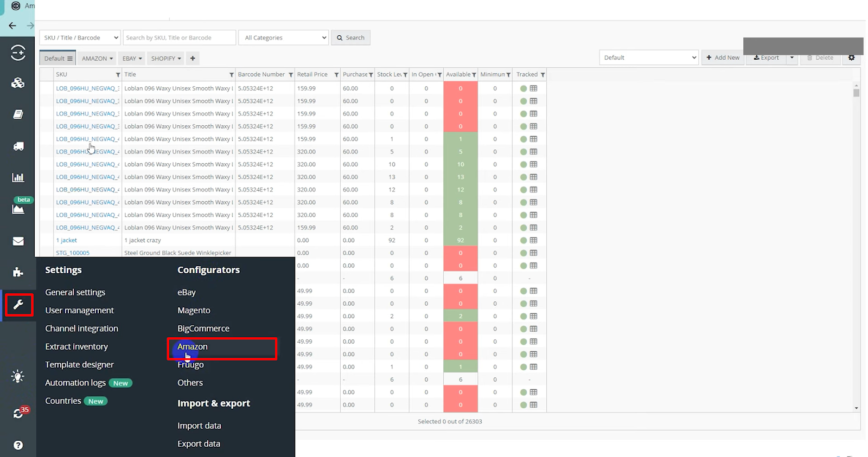
Task: Filter the Retail Price column
Action: tap(336, 75)
